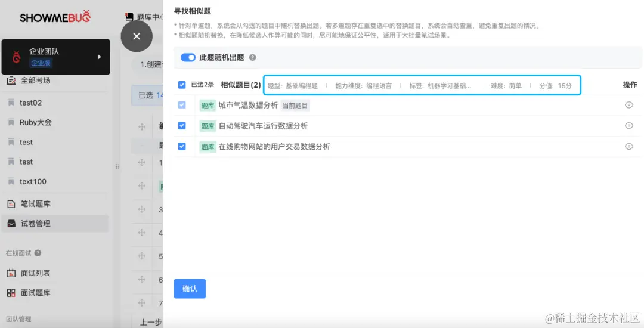Screen dimensions: 644x328
Task: Click the Ruby大会 bookmark icon
Action: click(11, 122)
